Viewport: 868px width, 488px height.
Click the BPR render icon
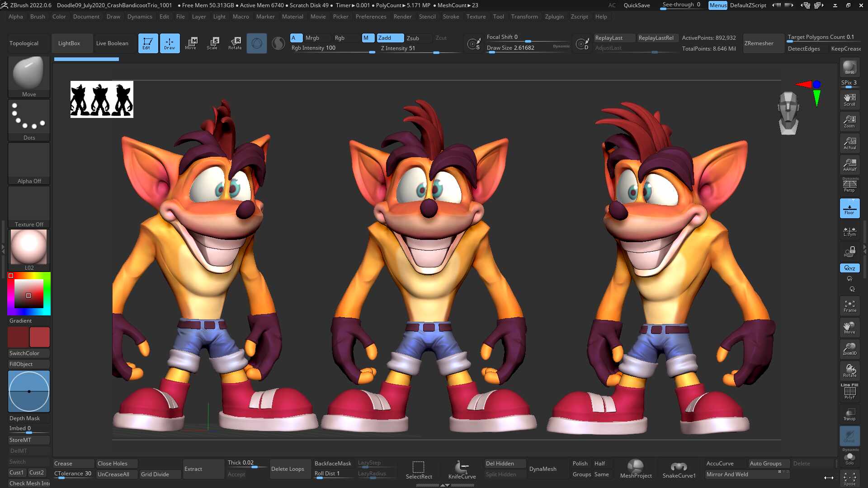849,67
